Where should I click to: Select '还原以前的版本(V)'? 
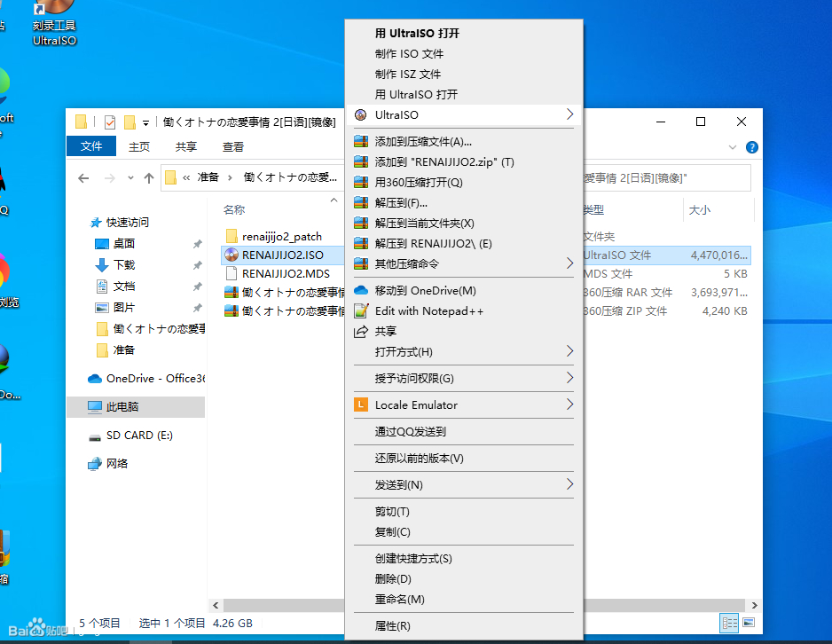click(x=464, y=459)
